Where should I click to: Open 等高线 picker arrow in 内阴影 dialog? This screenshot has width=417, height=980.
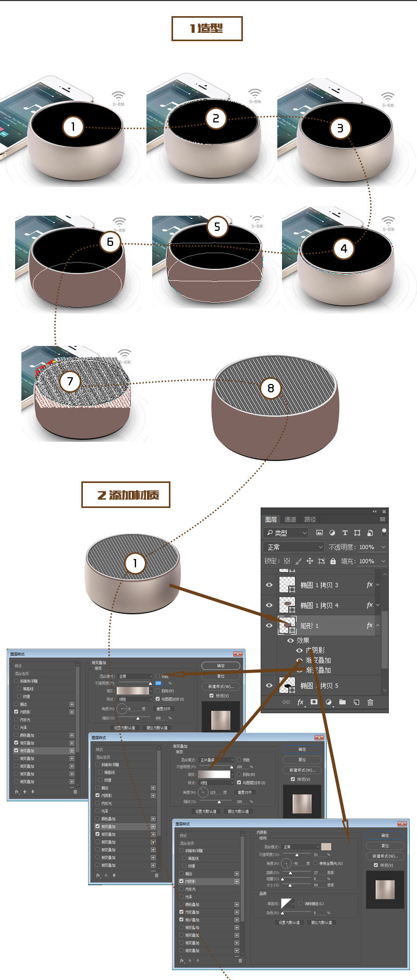coord(293,904)
